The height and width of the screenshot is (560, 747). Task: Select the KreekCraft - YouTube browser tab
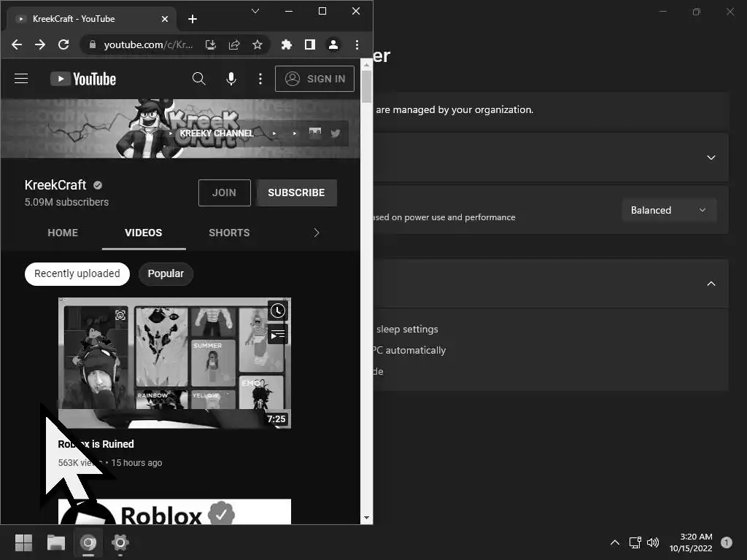(x=90, y=19)
